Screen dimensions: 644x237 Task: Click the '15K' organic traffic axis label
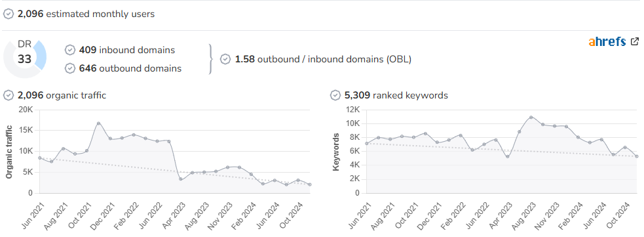[x=26, y=131]
